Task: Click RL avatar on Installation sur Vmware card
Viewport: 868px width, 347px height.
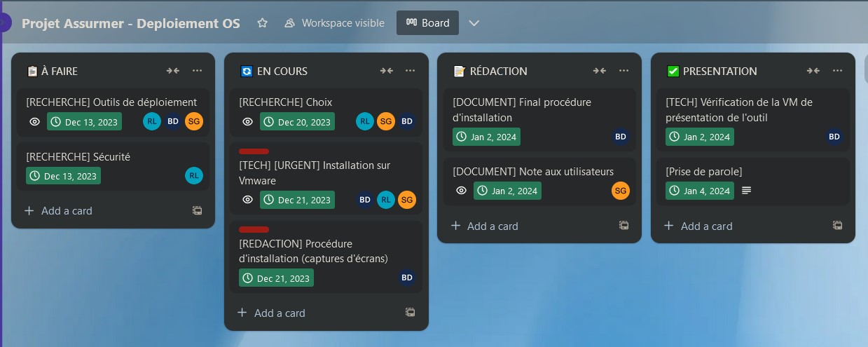Action: coord(386,200)
